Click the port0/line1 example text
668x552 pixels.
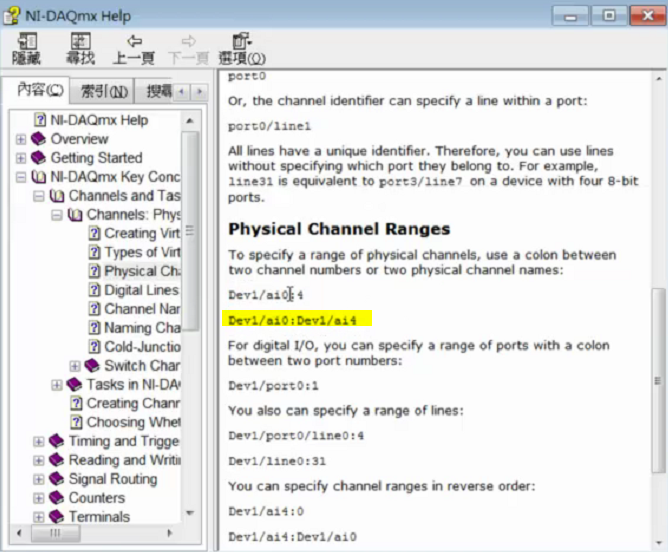pyautogui.click(x=270, y=126)
